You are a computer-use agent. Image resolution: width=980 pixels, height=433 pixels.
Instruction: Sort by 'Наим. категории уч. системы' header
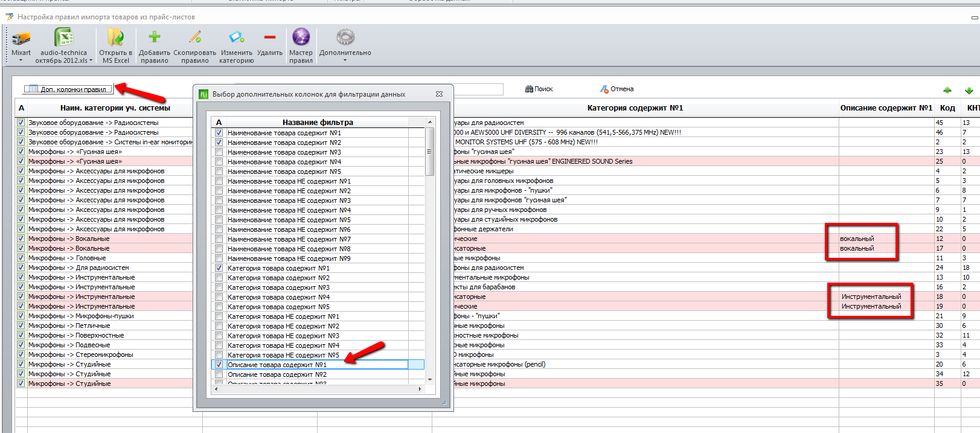[x=115, y=108]
